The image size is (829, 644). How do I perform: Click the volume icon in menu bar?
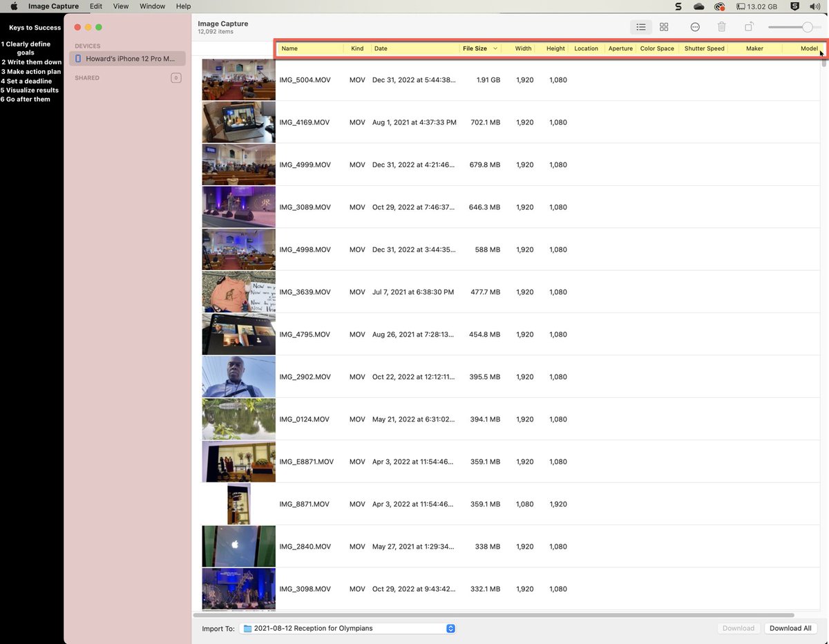tap(814, 6)
